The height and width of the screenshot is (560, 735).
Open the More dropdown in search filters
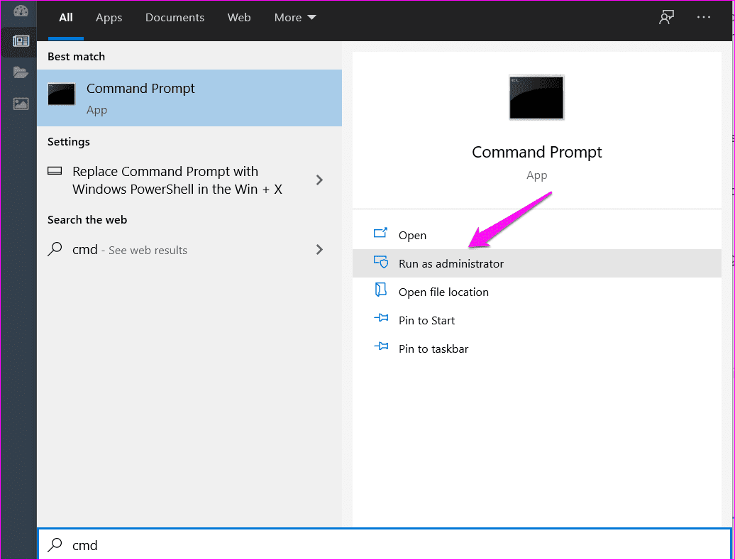point(294,17)
